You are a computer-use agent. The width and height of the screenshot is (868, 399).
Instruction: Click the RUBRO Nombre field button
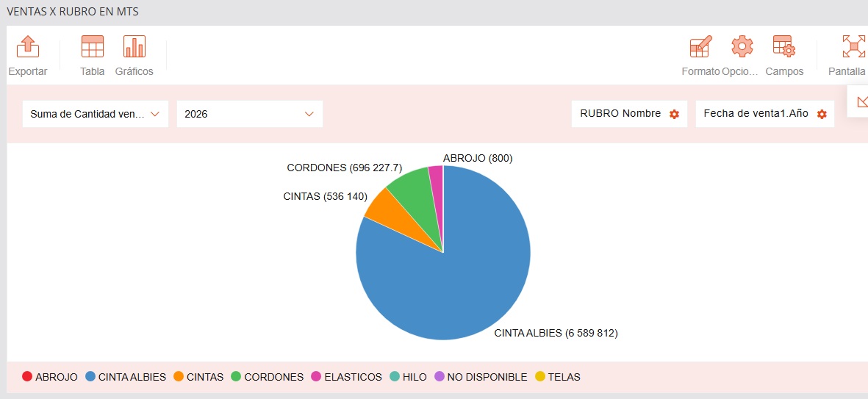[x=620, y=114]
